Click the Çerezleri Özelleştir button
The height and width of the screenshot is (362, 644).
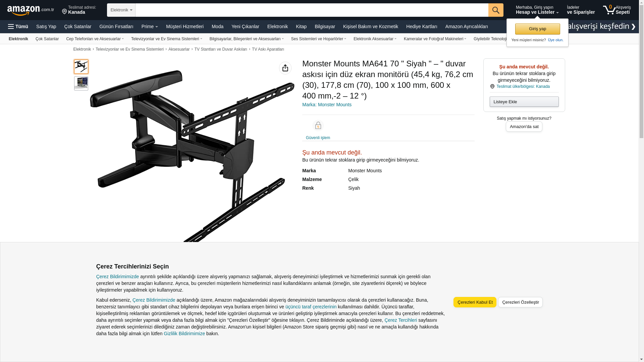tap(520, 302)
